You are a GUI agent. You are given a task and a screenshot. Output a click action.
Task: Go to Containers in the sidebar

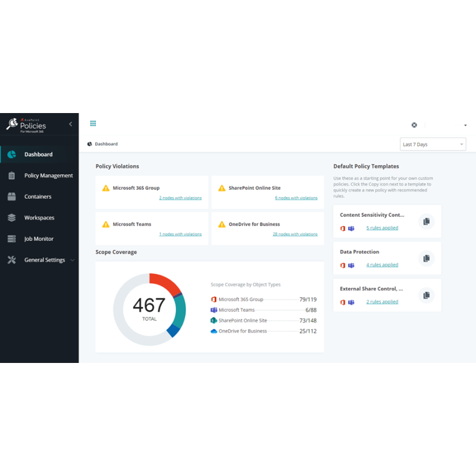(x=39, y=196)
